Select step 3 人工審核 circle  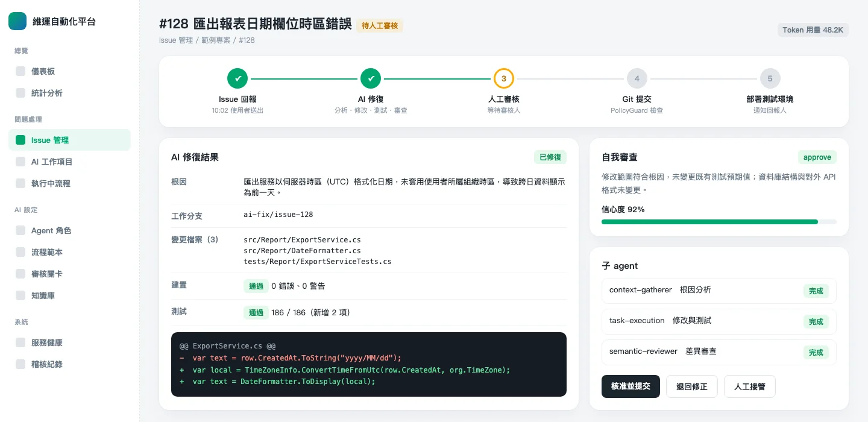(x=504, y=78)
